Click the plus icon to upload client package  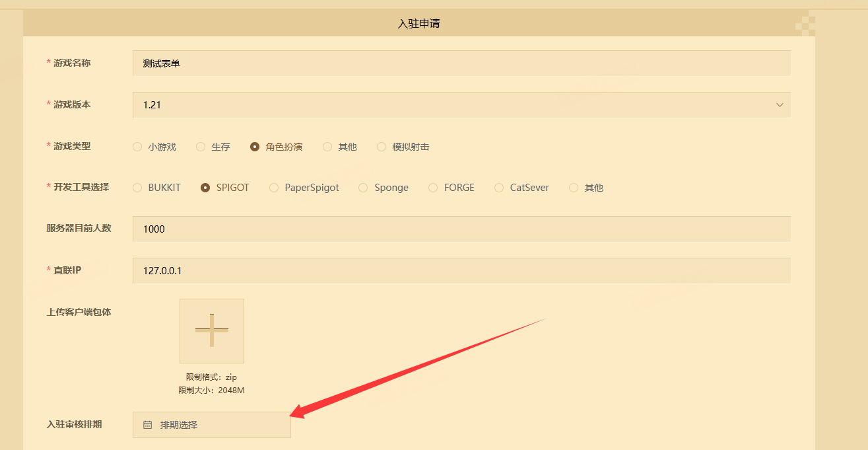[x=211, y=330]
